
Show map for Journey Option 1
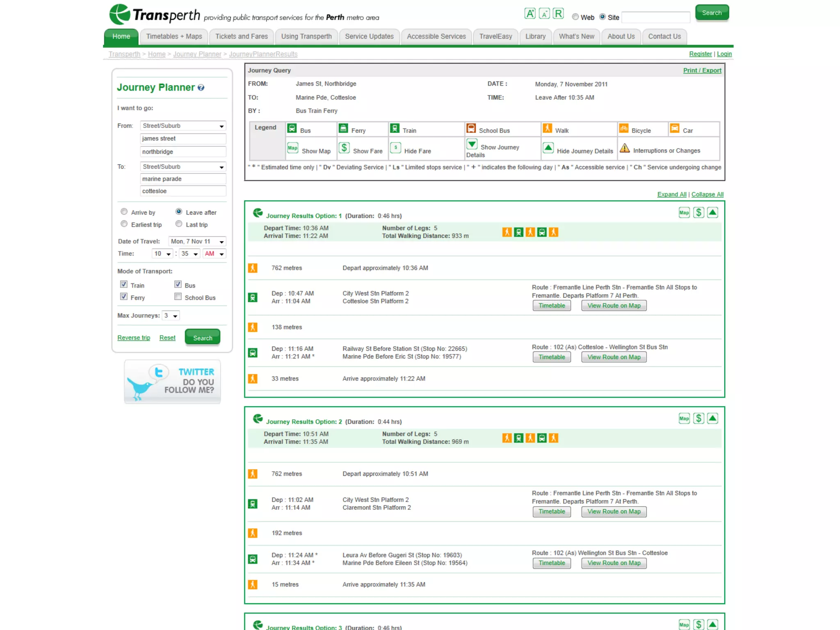tap(684, 212)
